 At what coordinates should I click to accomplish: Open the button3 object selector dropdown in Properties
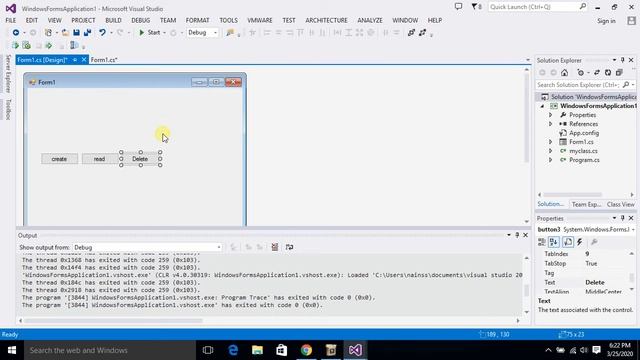click(633, 230)
